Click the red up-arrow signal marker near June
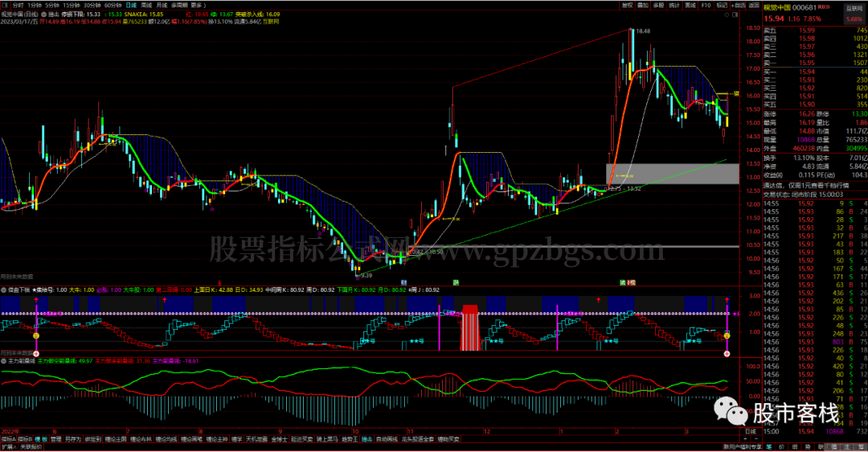868x452 pixels. 36,300
